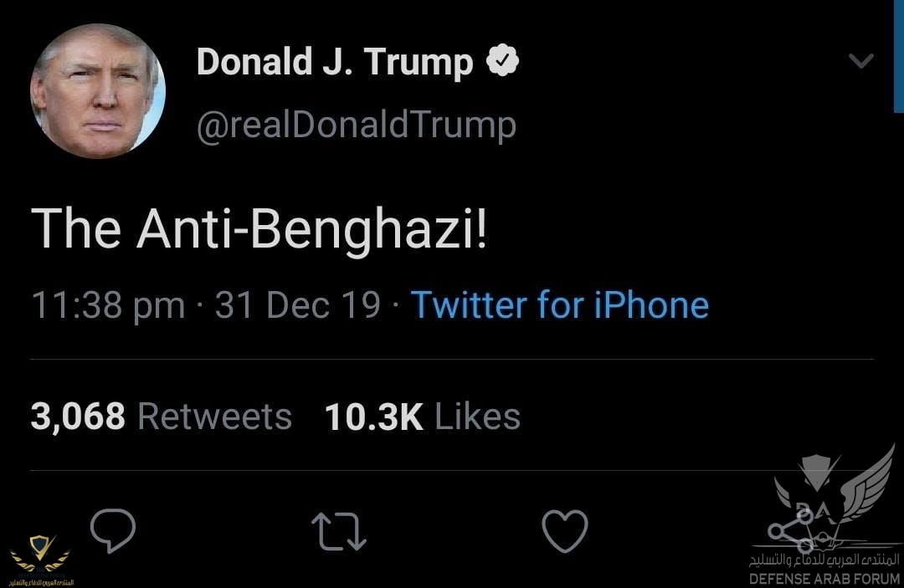Viewport: 904px width, 588px height.
Task: Click the @realDonaldTrump handle
Action: pos(356,125)
